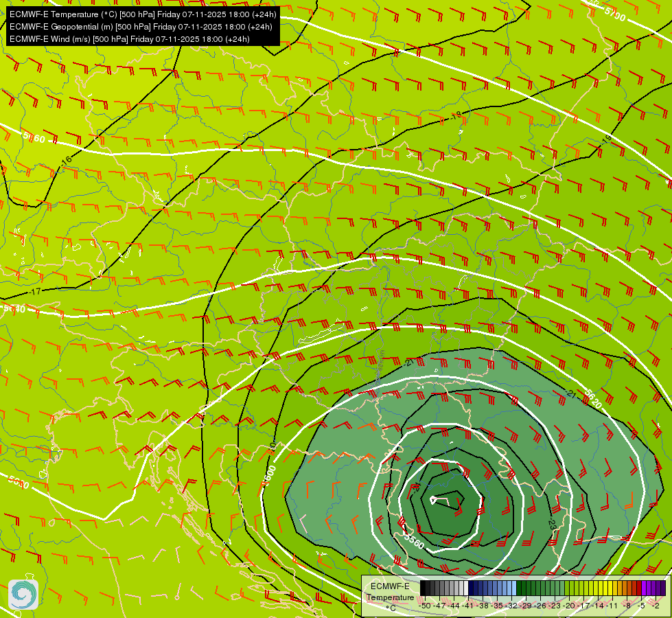Image resolution: width=672 pixels, height=618 pixels.
Task: Click the -41 tick label in the legend
Action: pyautogui.click(x=468, y=606)
